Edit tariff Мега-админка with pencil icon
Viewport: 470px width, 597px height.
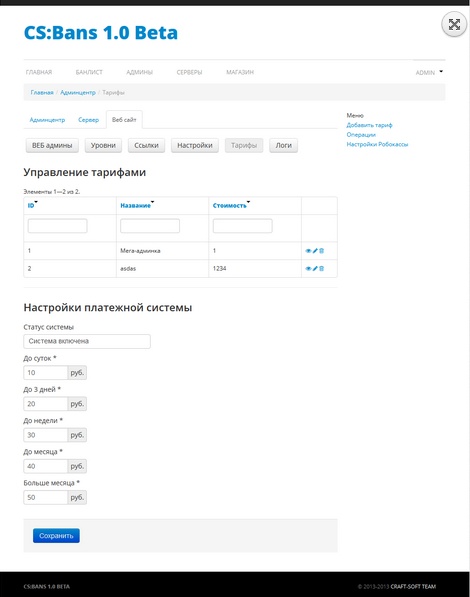point(315,251)
